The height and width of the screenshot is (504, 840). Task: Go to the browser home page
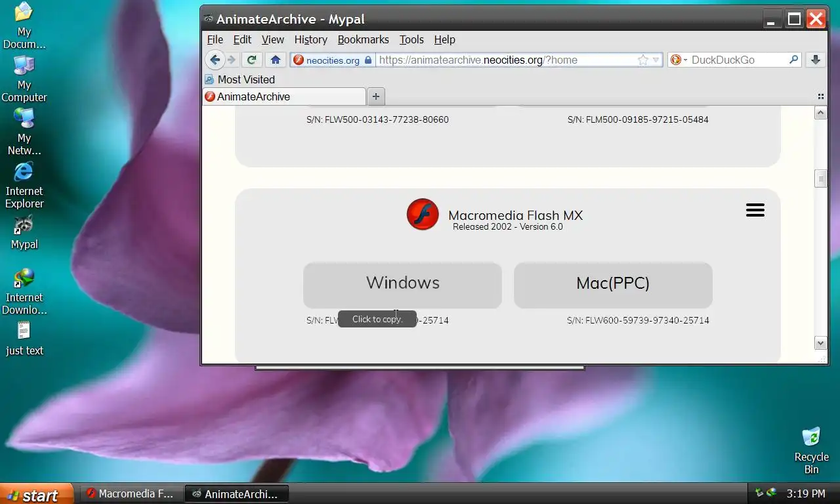276,60
